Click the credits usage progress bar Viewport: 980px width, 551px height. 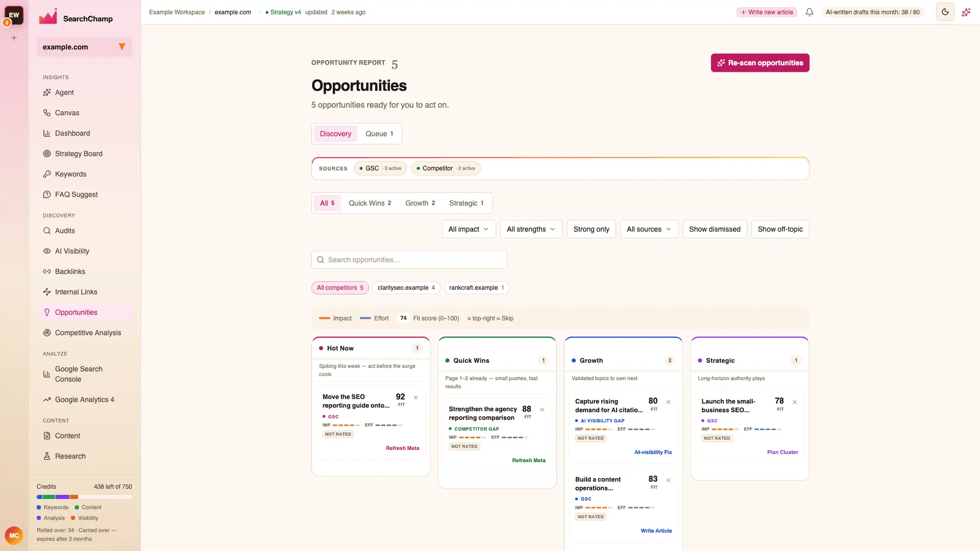coord(84,497)
